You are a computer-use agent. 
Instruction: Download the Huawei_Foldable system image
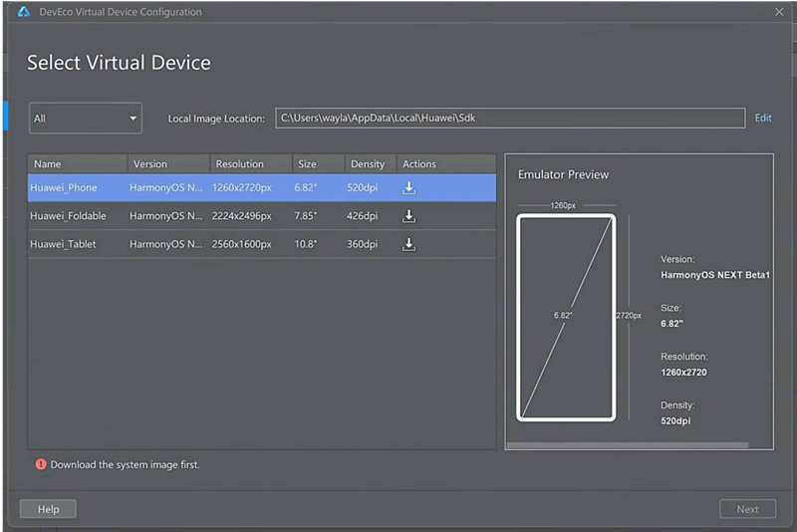pos(408,216)
